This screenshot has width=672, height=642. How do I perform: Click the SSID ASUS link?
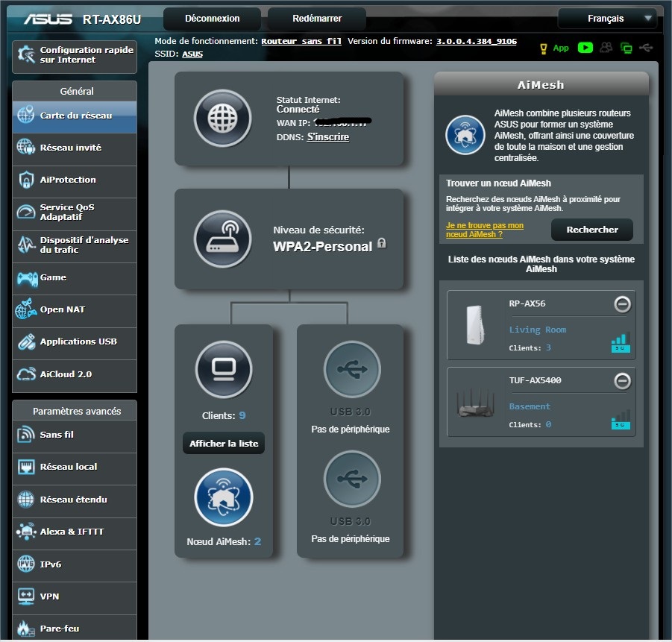click(192, 54)
